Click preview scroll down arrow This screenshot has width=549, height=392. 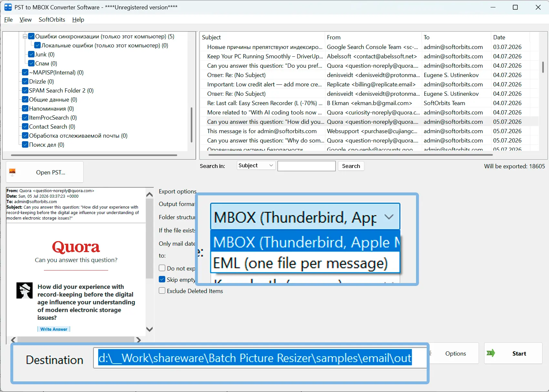point(149,329)
